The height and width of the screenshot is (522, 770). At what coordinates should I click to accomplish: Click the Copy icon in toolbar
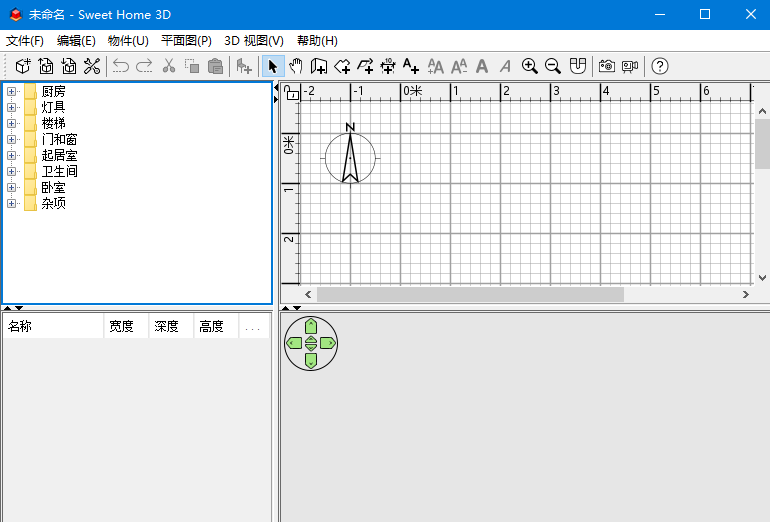tap(192, 66)
